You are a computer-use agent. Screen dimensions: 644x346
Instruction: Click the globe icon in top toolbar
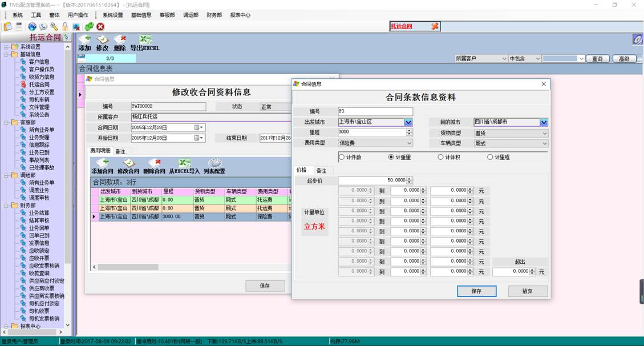[x=32, y=26]
